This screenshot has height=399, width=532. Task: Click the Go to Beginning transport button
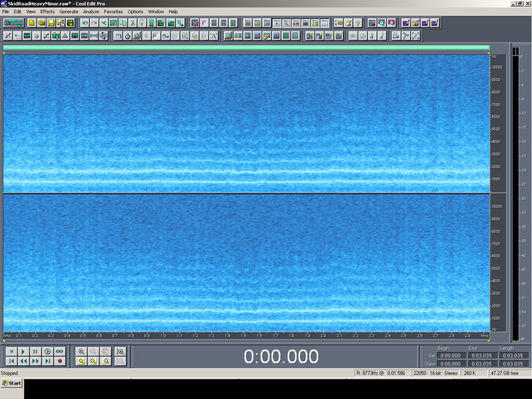click(11, 361)
